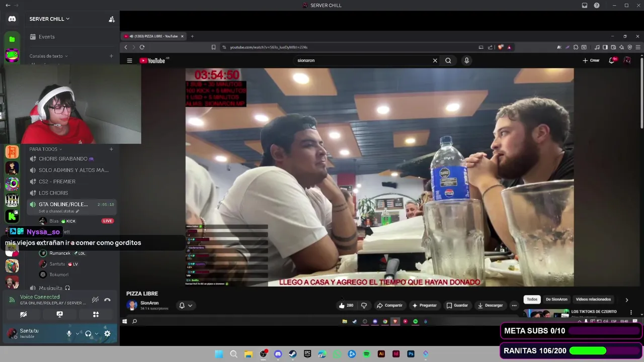This screenshot has width=644, height=362.
Task: Expand headphone output device options arrow
Action: pos(97,333)
